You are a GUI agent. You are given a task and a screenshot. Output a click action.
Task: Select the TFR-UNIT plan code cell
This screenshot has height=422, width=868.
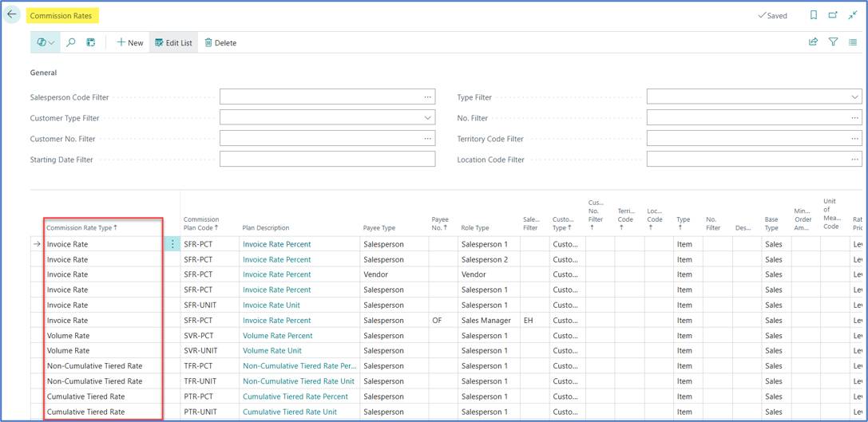click(x=210, y=381)
